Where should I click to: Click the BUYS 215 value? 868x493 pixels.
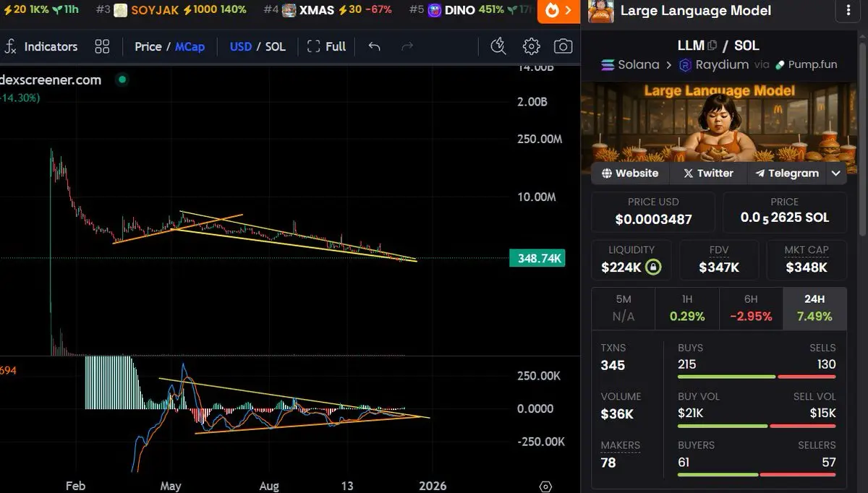[x=689, y=364]
